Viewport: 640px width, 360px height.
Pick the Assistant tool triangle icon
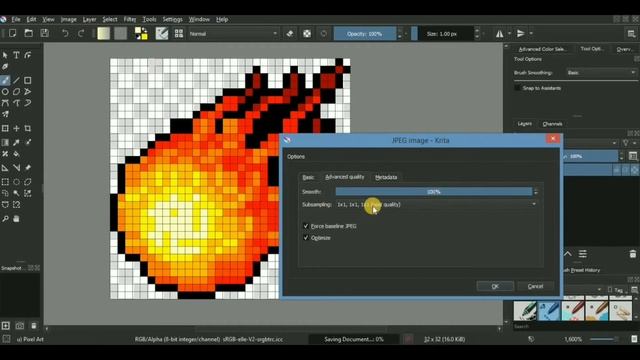click(x=5, y=168)
